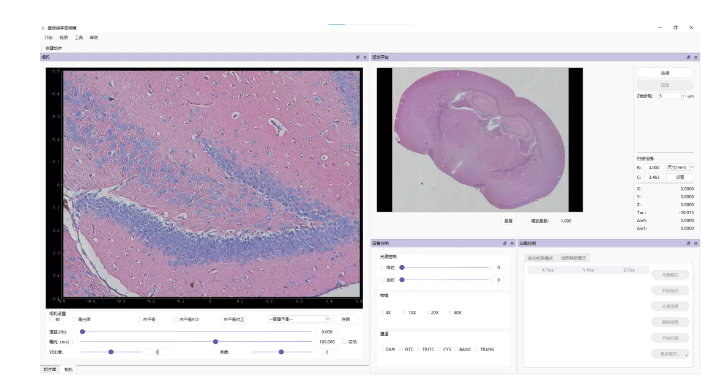The image size is (726, 386).
Task: Tick the second checkbox in camera settings
Action: pos(74,319)
